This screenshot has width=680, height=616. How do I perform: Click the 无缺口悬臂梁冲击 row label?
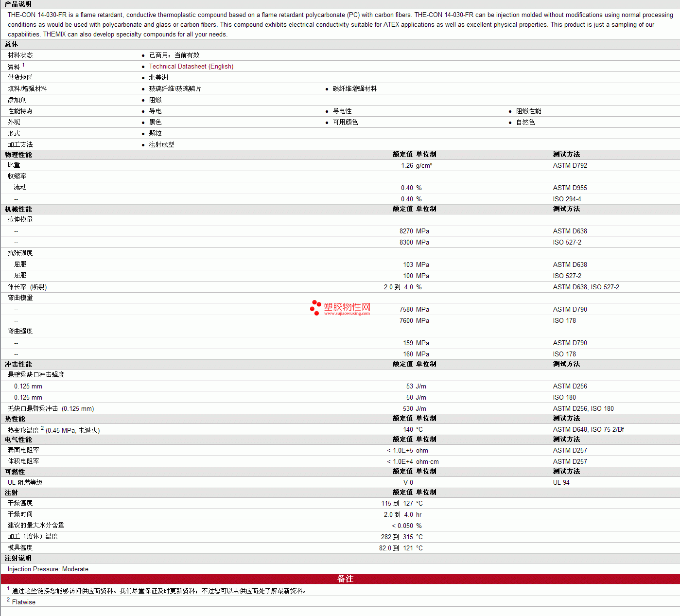[51, 409]
